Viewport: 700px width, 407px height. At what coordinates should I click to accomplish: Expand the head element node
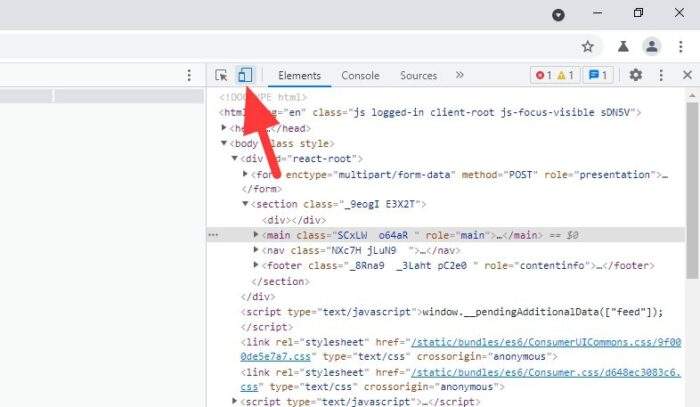pyautogui.click(x=224, y=128)
